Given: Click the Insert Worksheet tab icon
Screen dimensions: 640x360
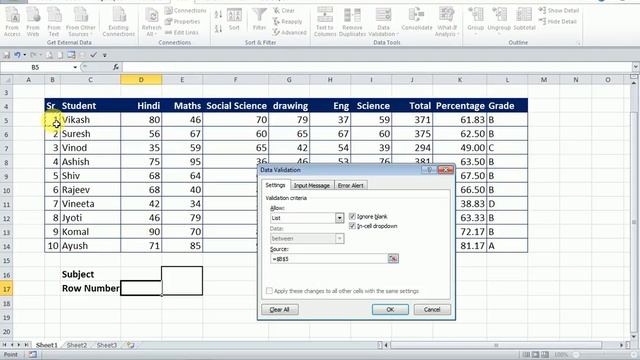Looking at the screenshot, I should pyautogui.click(x=131, y=345).
